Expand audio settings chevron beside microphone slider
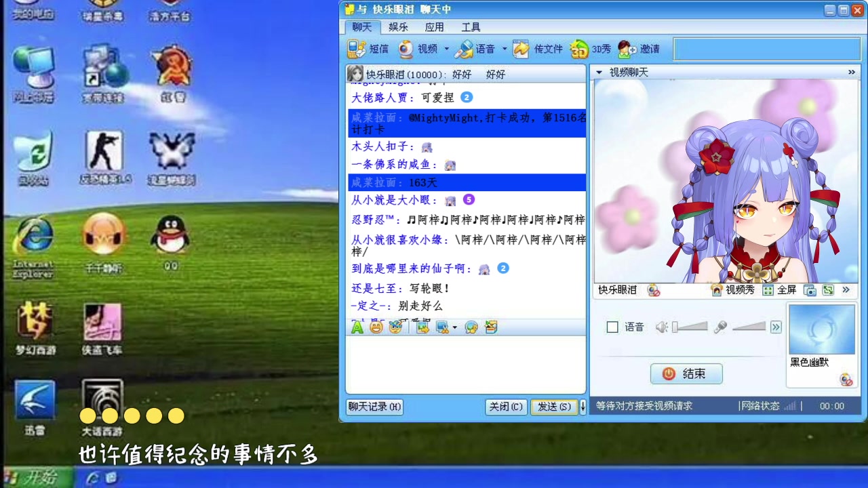 click(x=776, y=327)
